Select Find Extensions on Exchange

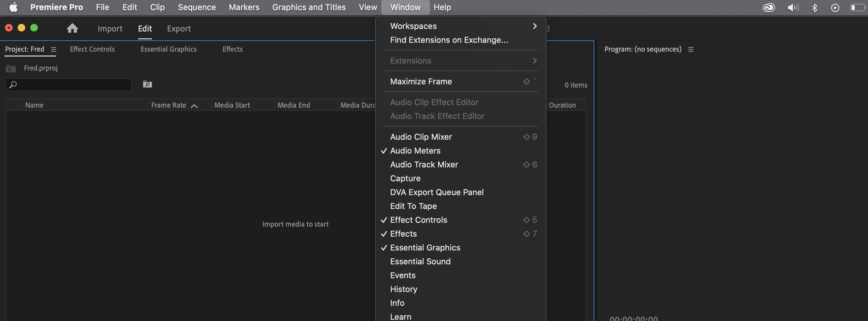click(x=448, y=40)
